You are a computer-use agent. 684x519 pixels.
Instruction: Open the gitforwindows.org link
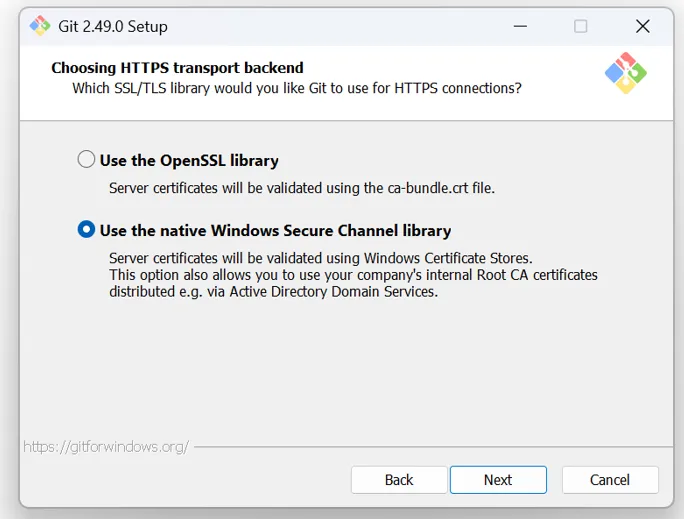[105, 447]
